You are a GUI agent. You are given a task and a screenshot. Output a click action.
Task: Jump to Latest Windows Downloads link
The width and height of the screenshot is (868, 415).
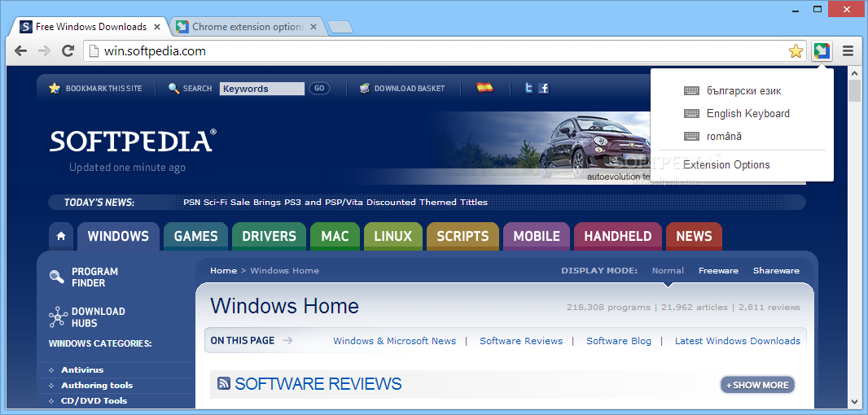tap(738, 341)
